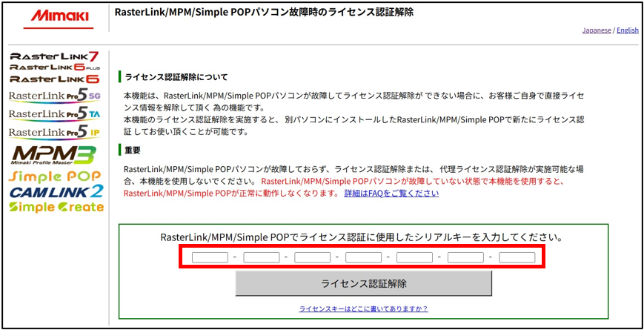Focus the fifth serial key field
The width and height of the screenshot is (644, 330).
tap(414, 257)
